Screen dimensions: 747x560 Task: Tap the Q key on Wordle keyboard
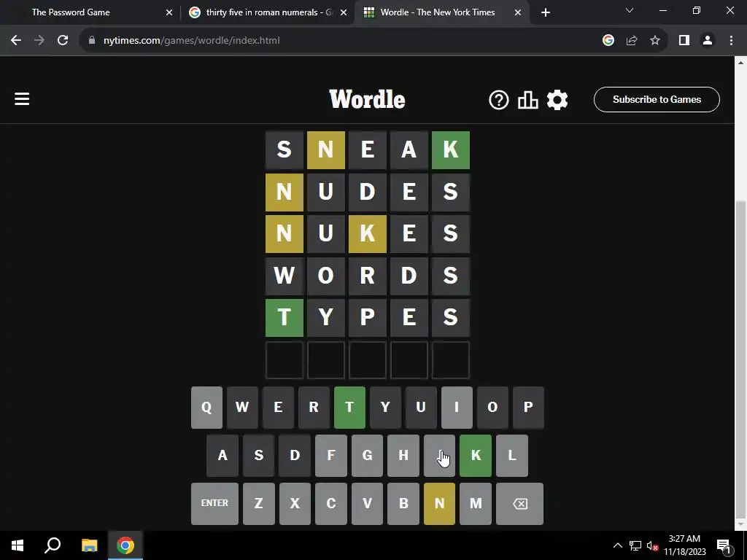point(206,407)
